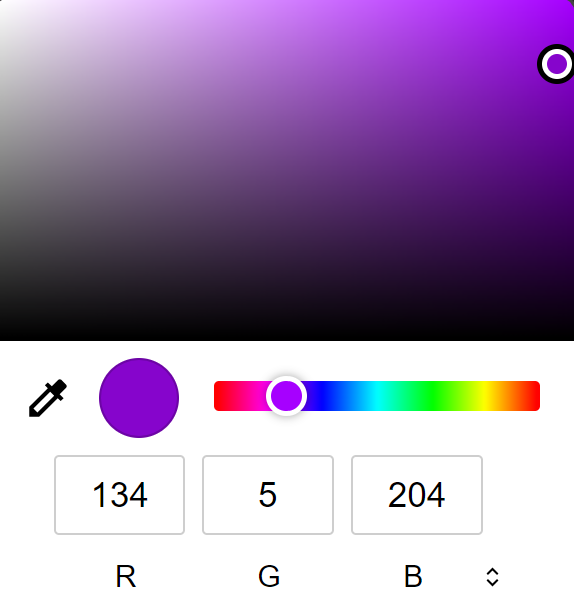Toggle color format with up-down arrows
575x610 pixels.
pos(493,577)
